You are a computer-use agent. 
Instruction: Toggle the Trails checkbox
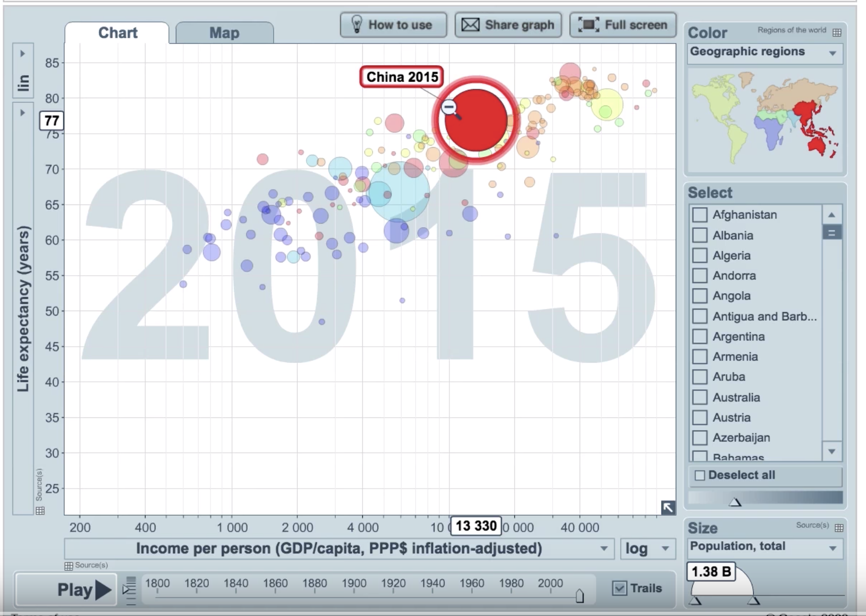coord(619,588)
